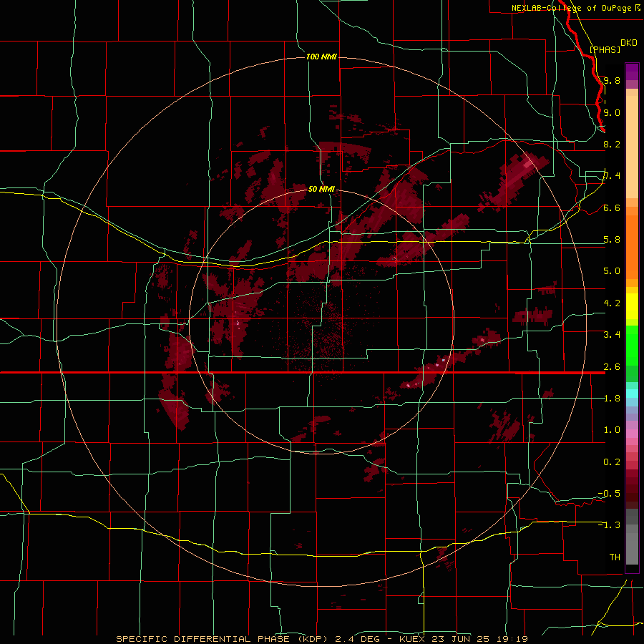644x644 pixels.
Task: Click the TH threshold label on legend
Action: [x=615, y=557]
